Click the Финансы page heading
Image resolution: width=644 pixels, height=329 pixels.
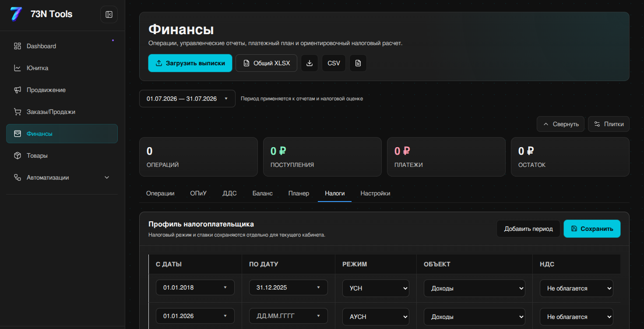coord(181,29)
